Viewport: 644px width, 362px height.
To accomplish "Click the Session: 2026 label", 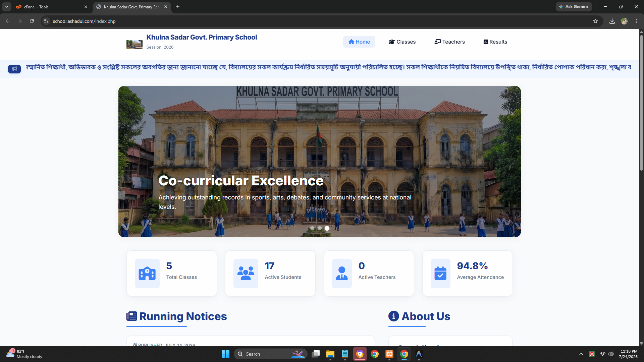I will [160, 47].
